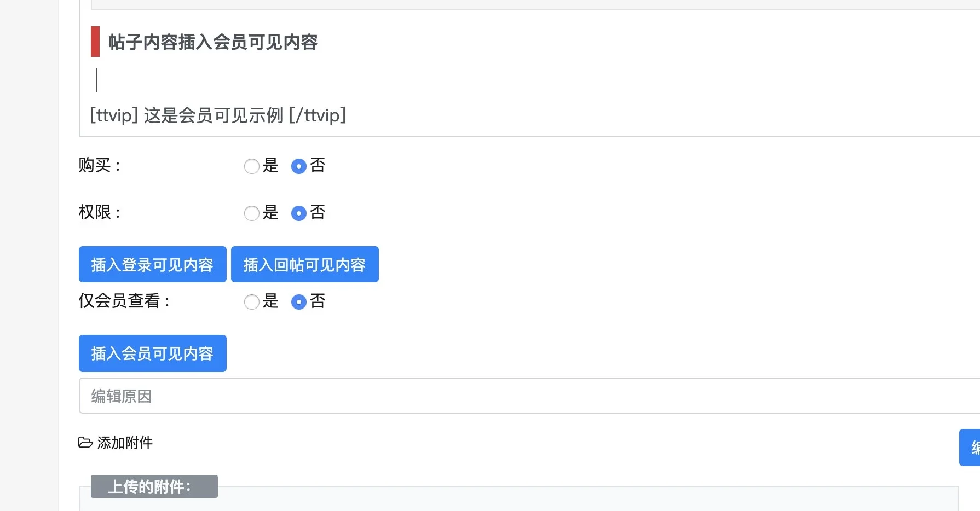The height and width of the screenshot is (511, 980).
Task: 点击右侧蓝色的编辑提交按钮
Action: click(x=972, y=447)
